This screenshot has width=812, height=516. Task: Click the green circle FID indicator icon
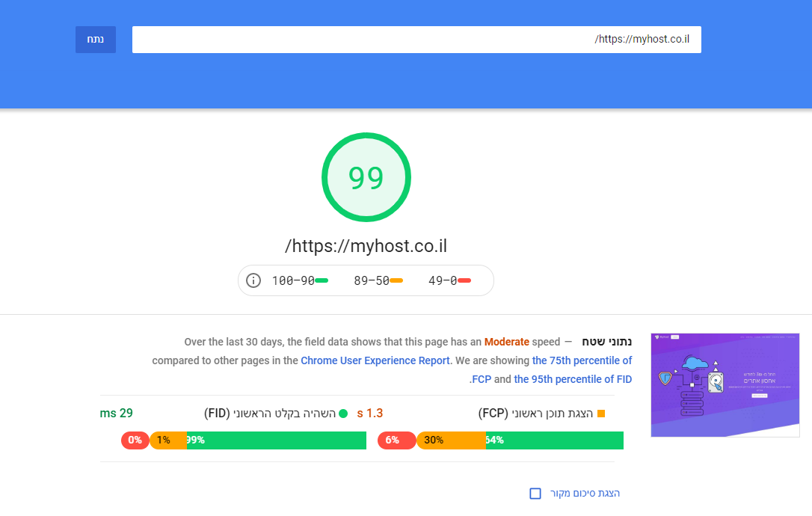[x=343, y=414]
